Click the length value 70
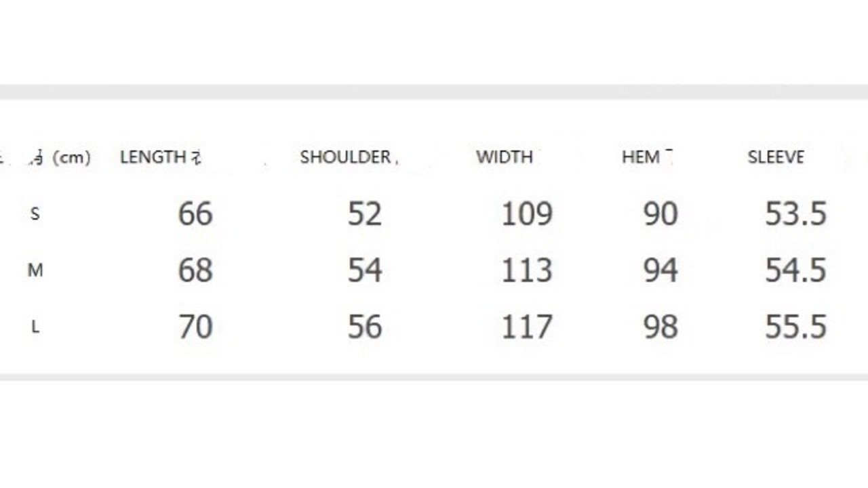This screenshot has width=868, height=488. coord(195,327)
